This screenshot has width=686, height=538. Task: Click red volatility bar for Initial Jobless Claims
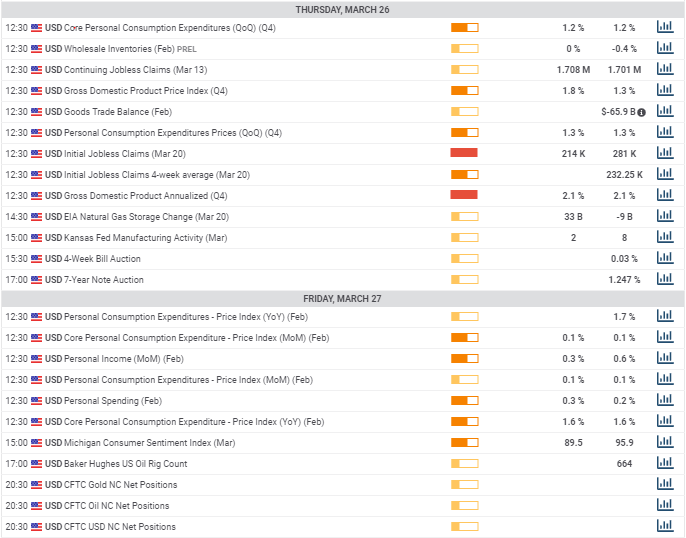click(x=464, y=153)
